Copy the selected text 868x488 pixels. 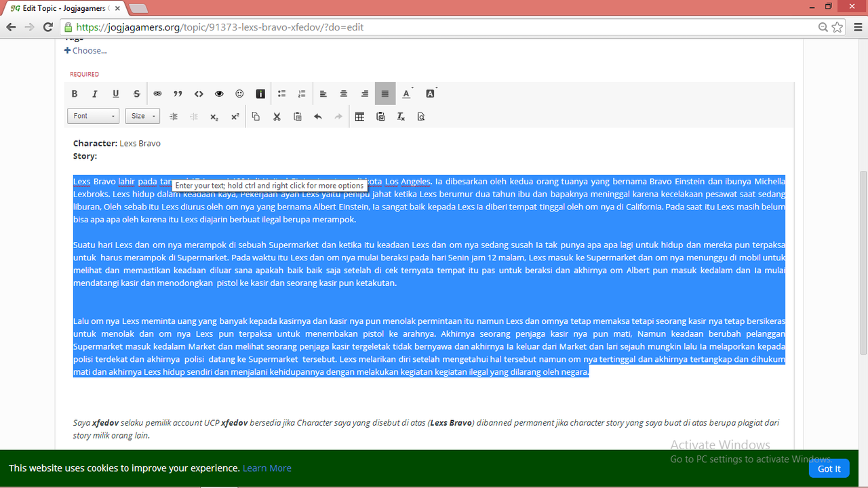tap(256, 117)
